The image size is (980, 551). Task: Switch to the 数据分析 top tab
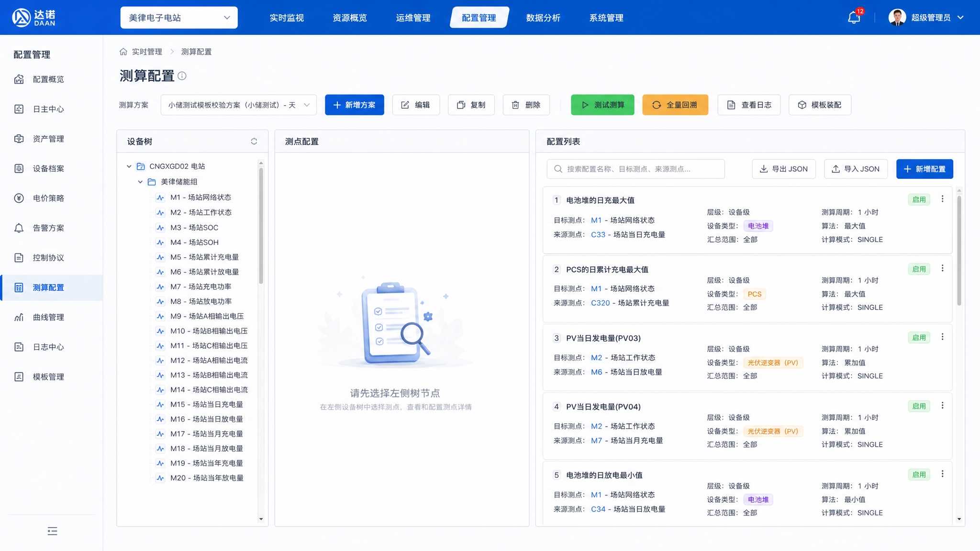coord(543,18)
